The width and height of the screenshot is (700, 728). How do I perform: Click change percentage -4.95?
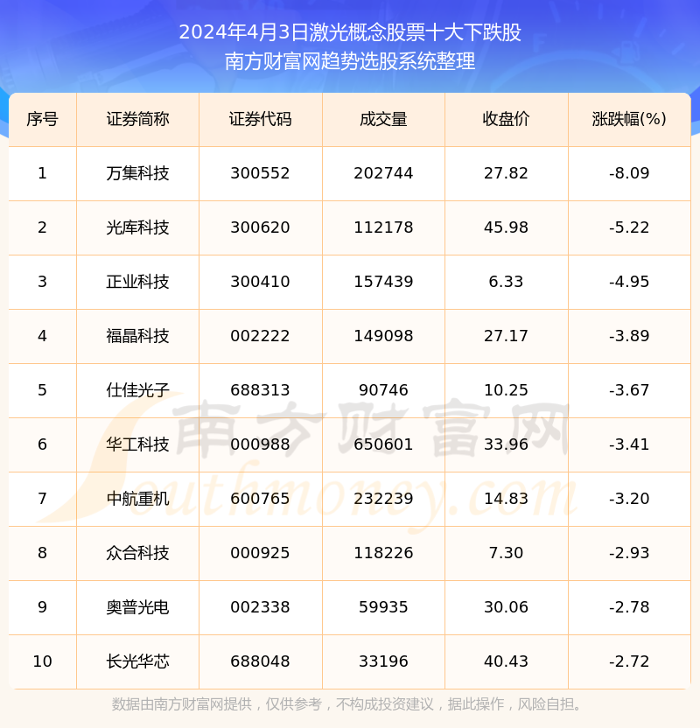point(629,282)
